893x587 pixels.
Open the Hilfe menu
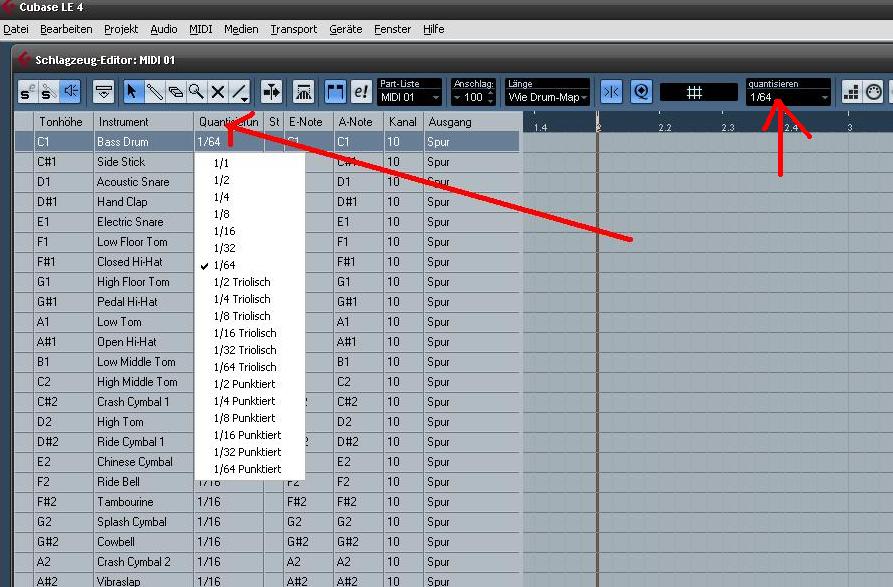(x=433, y=29)
